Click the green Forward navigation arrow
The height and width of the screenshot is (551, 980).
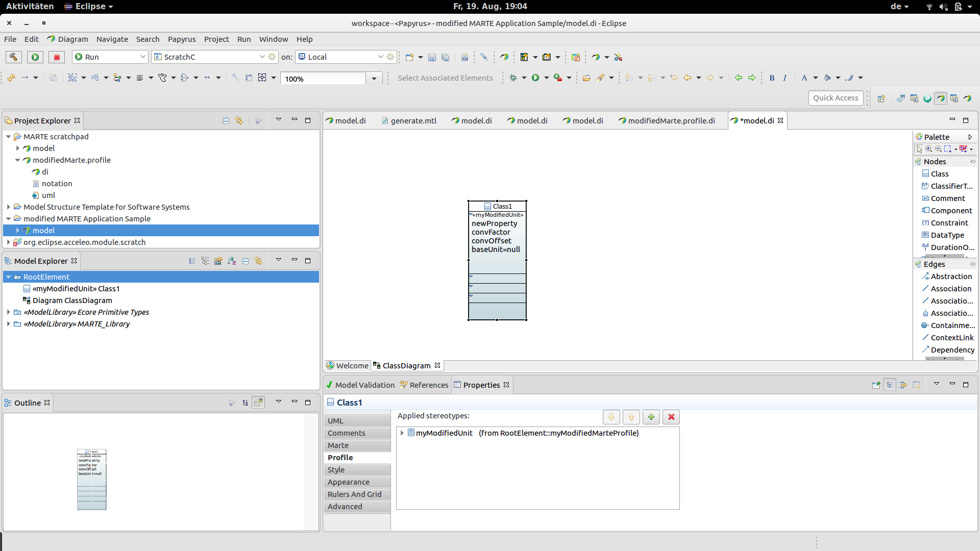click(x=752, y=78)
